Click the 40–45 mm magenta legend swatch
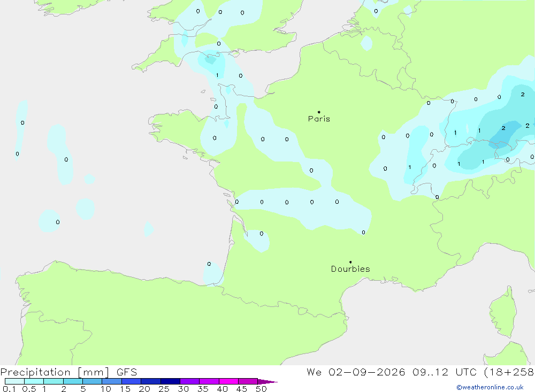 (228, 381)
